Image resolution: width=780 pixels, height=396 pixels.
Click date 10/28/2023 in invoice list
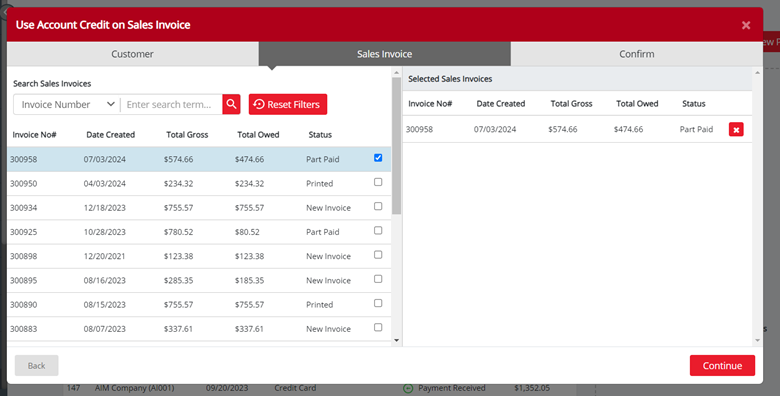(x=104, y=232)
